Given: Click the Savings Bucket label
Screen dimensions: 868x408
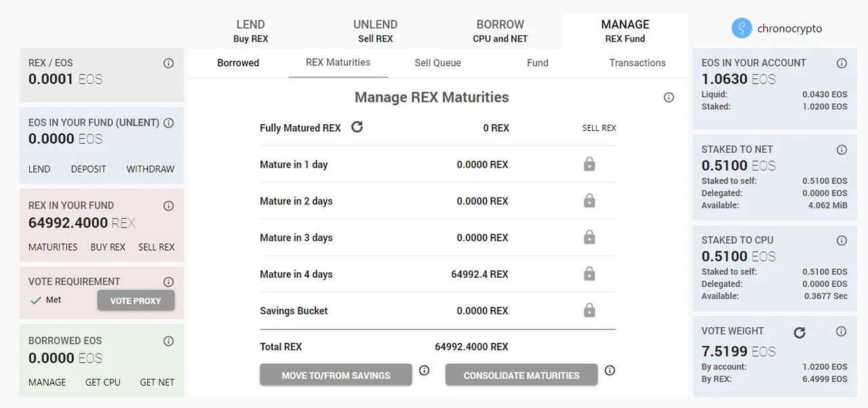Looking at the screenshot, I should [x=294, y=311].
